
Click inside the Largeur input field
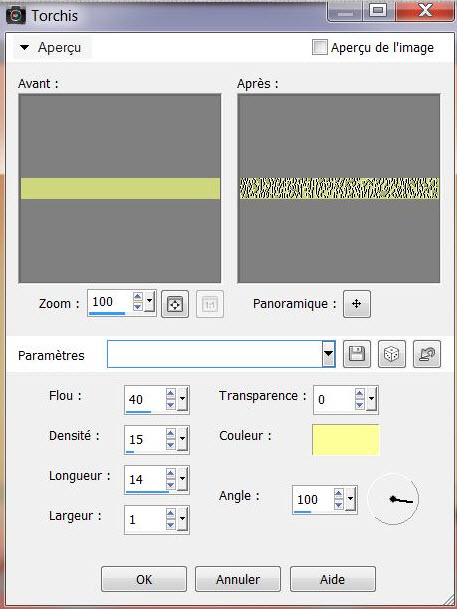[x=146, y=519]
